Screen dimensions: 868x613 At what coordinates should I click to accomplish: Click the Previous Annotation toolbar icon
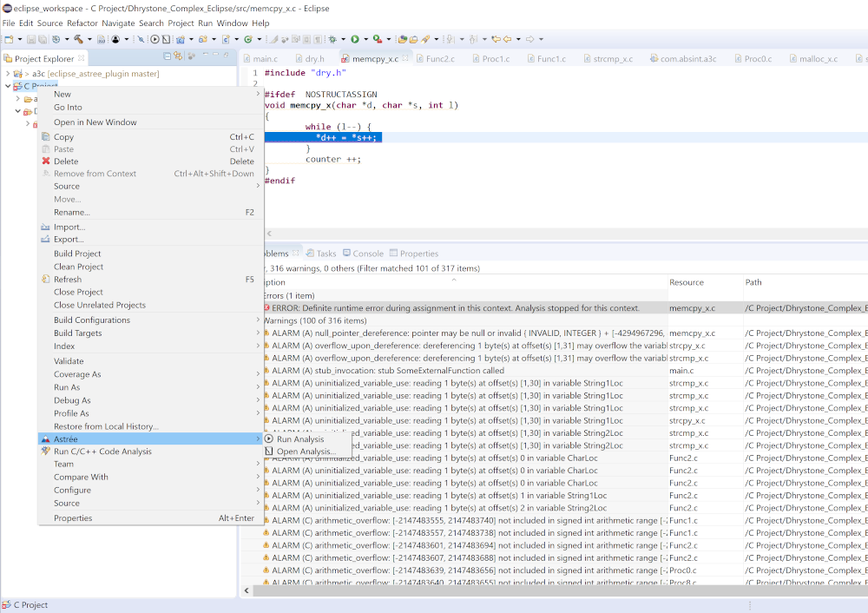pos(473,39)
